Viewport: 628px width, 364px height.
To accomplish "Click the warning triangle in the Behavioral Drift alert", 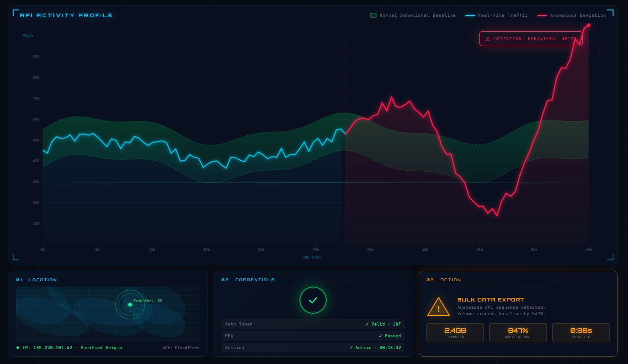I will (x=488, y=38).
